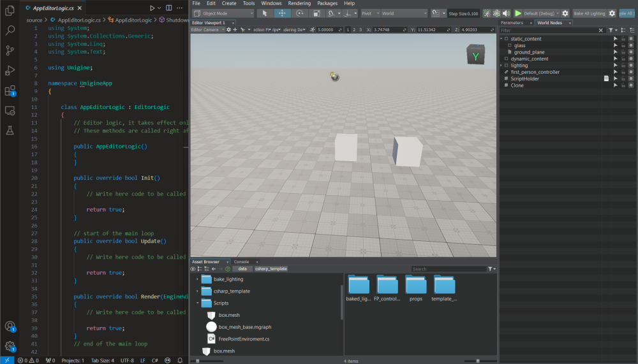Click the data breadcrumb in Asset Browser
This screenshot has width=638, height=364.
tap(242, 269)
